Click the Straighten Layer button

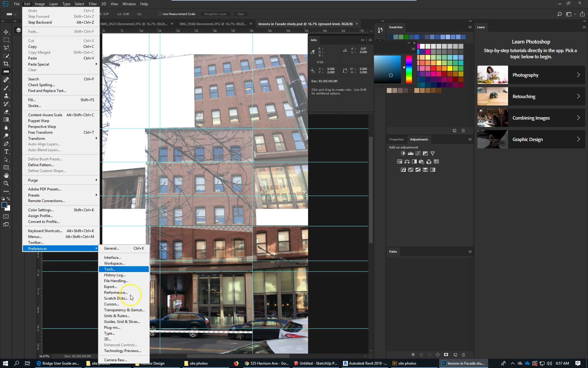tap(215, 14)
